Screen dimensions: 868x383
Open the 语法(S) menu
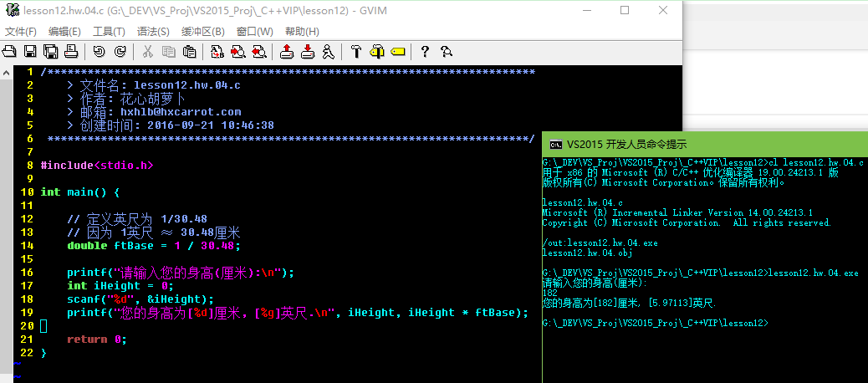(153, 32)
